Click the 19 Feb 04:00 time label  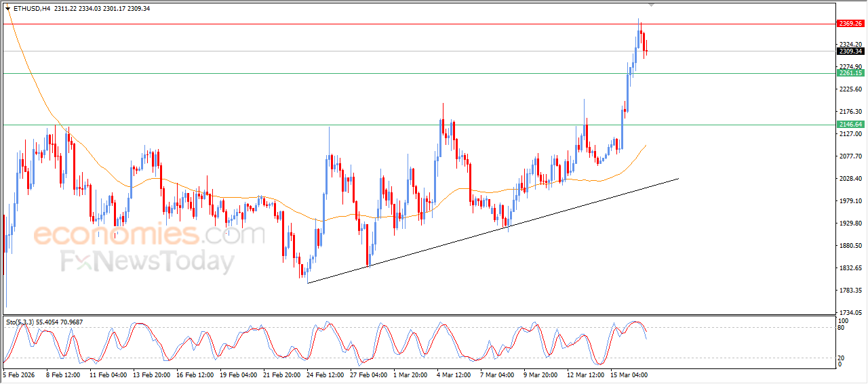coord(239,374)
